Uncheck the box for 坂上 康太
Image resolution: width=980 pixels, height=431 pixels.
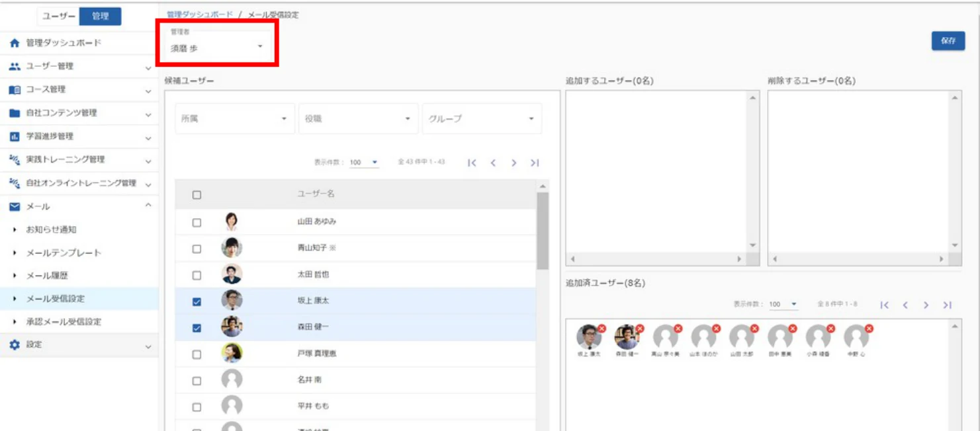click(197, 302)
